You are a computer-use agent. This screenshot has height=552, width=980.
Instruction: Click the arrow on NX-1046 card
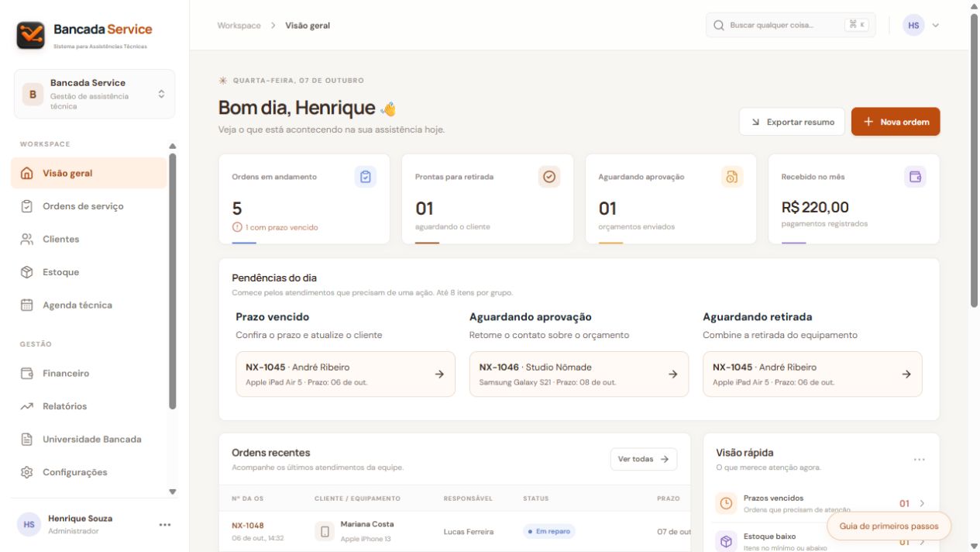672,374
